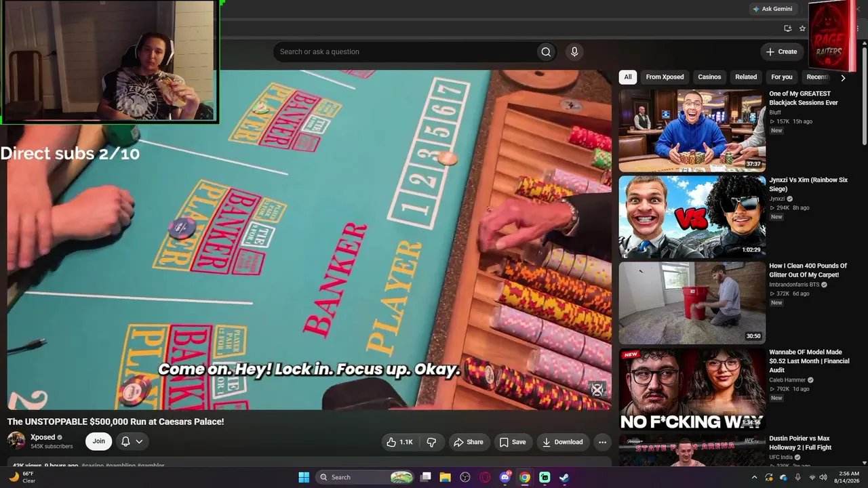
Task: Click the Windows taskbar Search box
Action: click(366, 477)
